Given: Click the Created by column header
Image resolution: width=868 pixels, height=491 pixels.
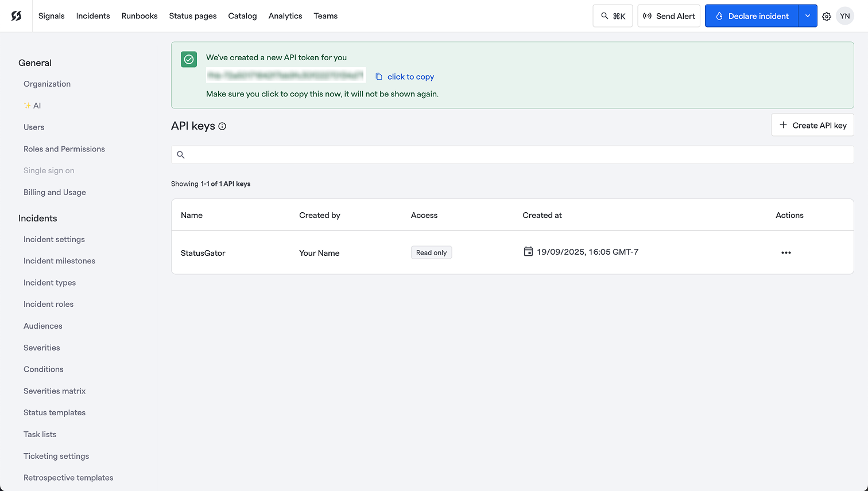Looking at the screenshot, I should (x=320, y=215).
